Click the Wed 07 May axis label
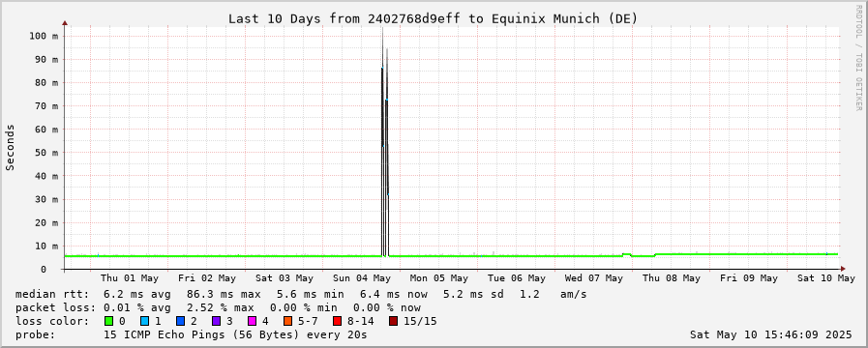Viewport: 868px width, 348px height. coord(594,278)
